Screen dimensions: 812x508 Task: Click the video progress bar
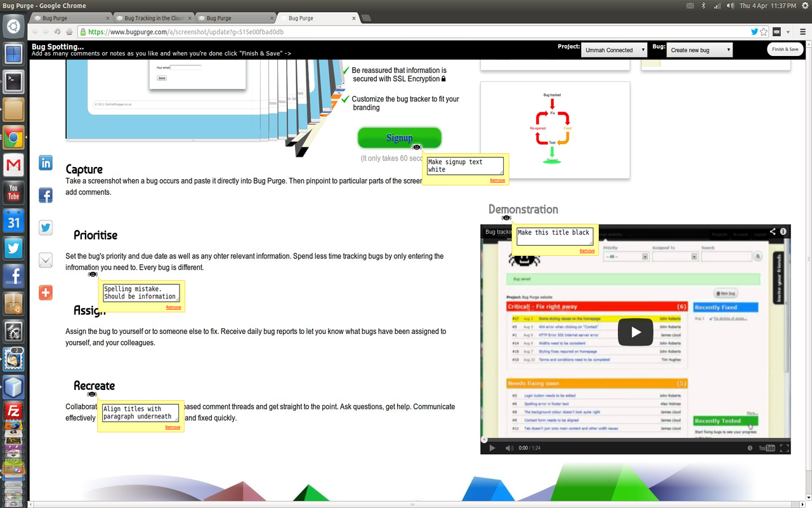pyautogui.click(x=636, y=439)
